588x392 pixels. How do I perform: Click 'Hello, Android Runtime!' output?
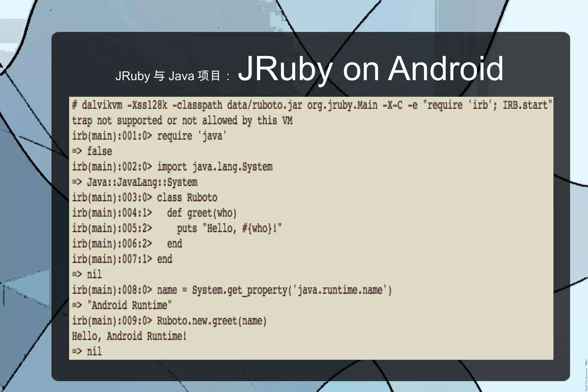click(129, 336)
